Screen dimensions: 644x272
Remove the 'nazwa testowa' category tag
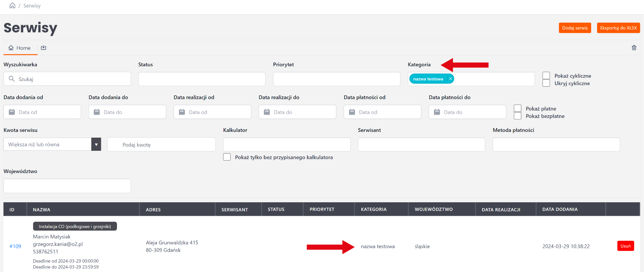(450, 79)
